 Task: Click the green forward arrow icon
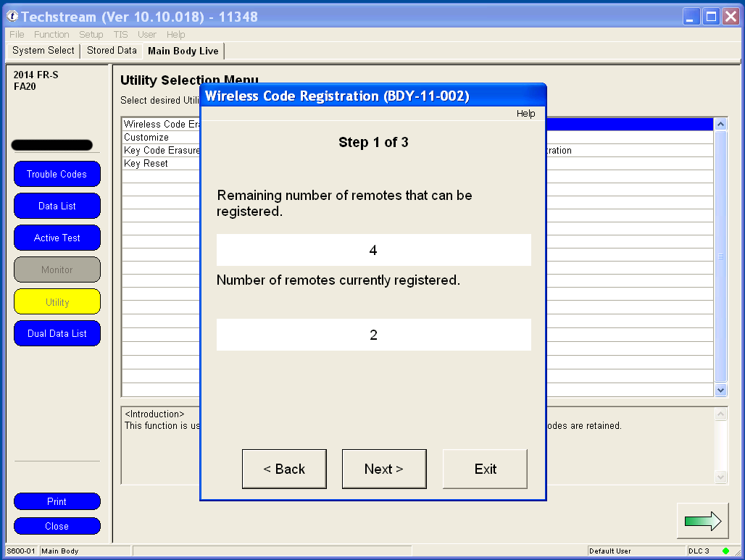point(702,521)
